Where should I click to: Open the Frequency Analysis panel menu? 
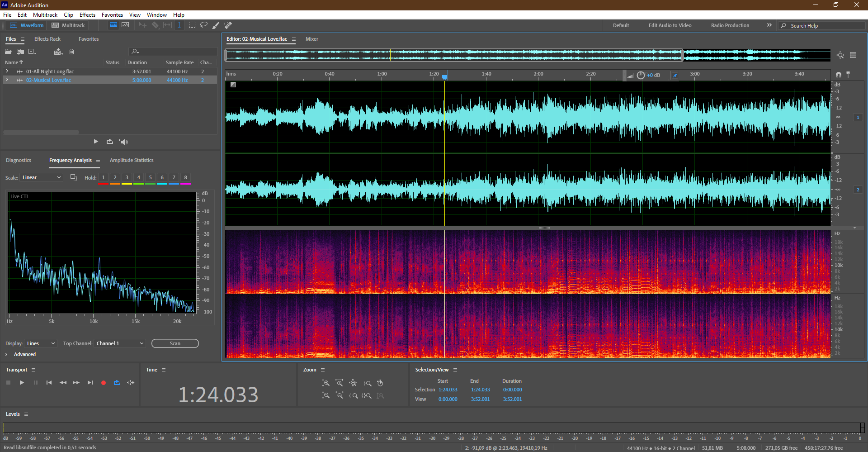98,160
